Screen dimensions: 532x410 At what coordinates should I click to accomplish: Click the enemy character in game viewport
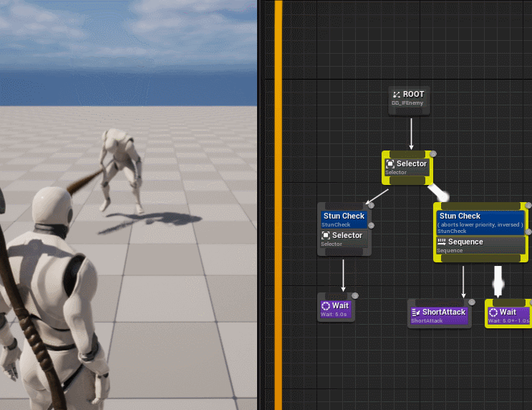click(121, 171)
